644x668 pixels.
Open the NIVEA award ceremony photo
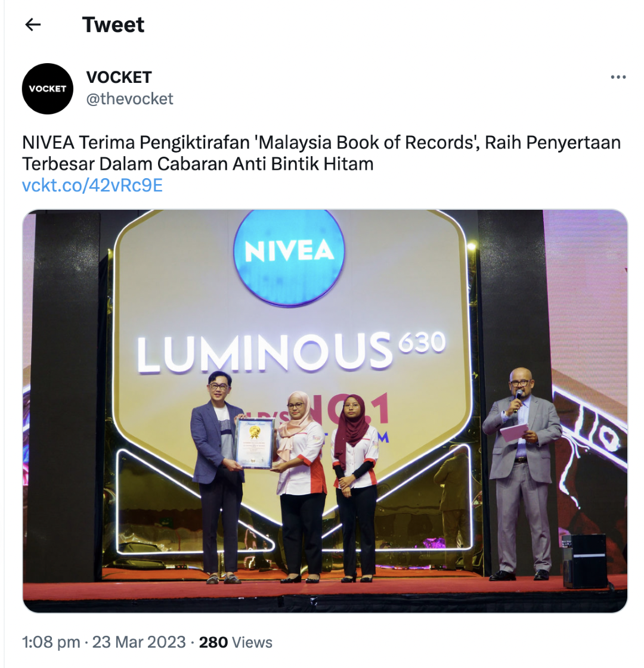pyautogui.click(x=325, y=411)
